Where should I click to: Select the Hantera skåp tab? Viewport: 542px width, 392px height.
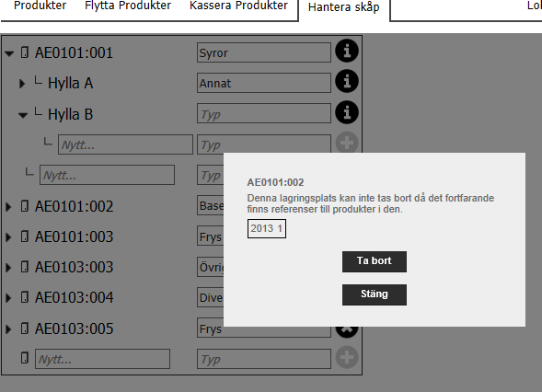344,7
